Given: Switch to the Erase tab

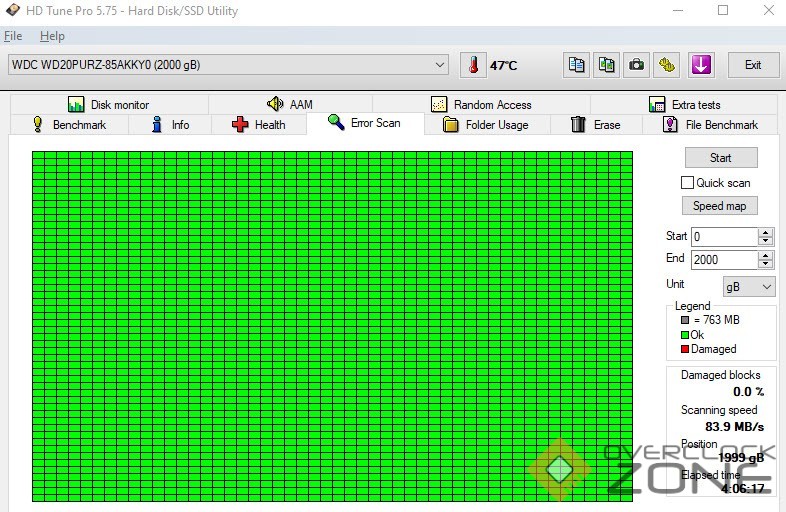Looking at the screenshot, I should 596,124.
